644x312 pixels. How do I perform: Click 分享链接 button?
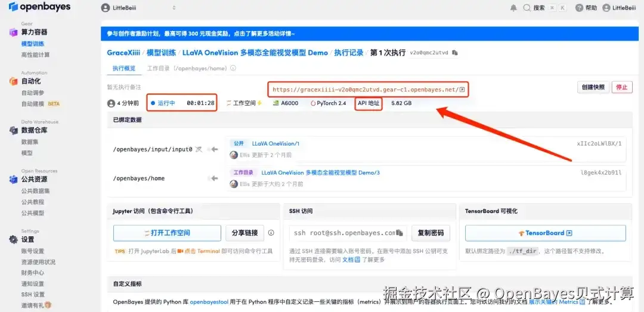[245, 233]
